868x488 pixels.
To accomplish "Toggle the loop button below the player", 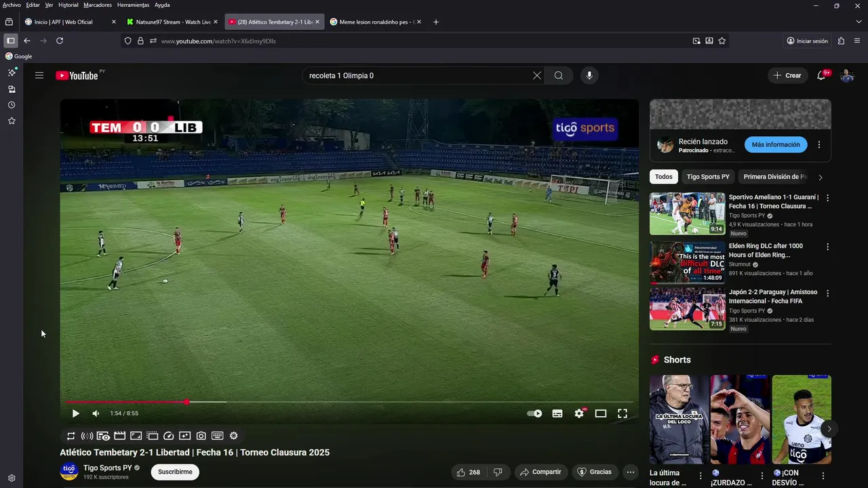I will [71, 436].
